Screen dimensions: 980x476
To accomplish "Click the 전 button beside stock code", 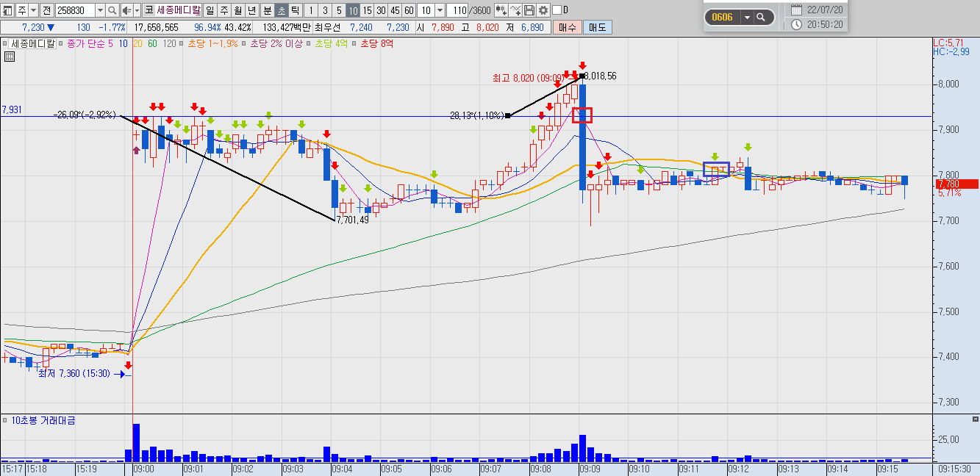I will (x=47, y=10).
